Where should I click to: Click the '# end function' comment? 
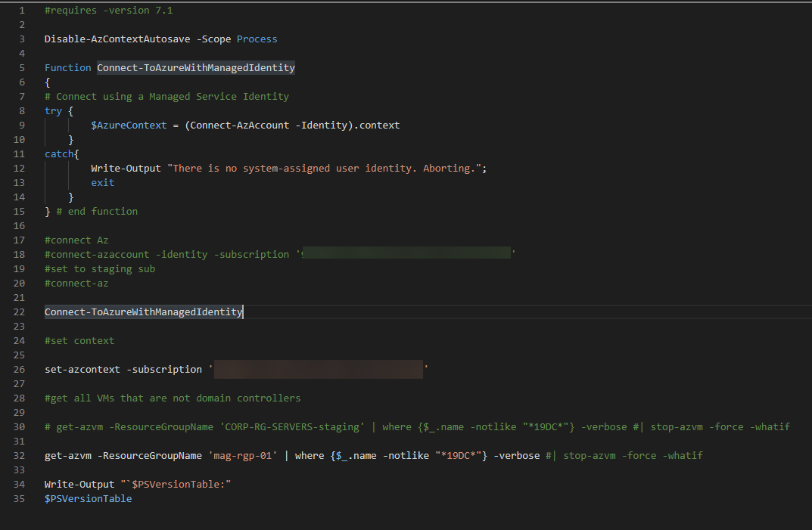(97, 212)
